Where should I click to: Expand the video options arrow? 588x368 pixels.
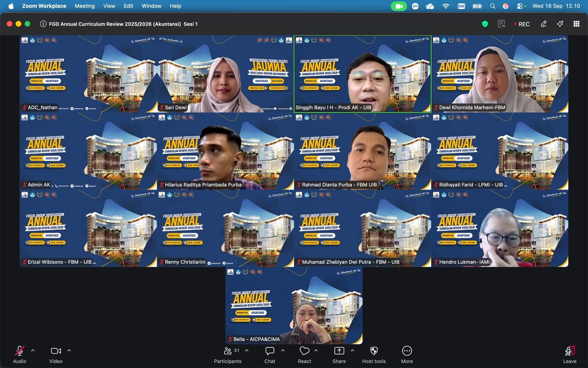coord(69,350)
